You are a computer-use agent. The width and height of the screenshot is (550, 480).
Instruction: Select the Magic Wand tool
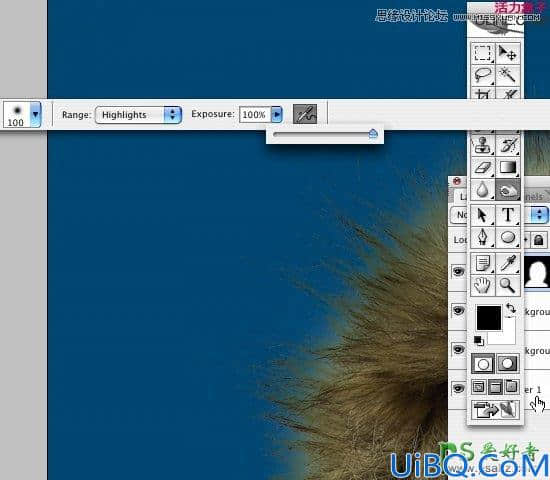508,75
